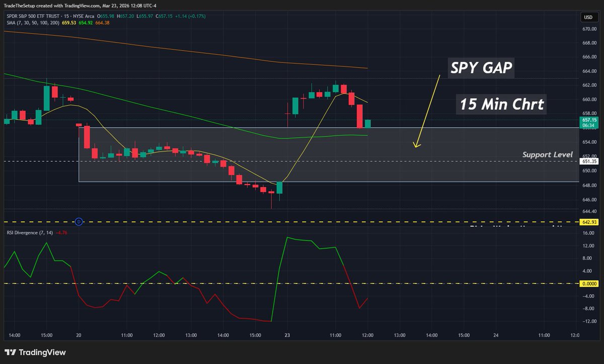Click the 648.00 price axis label
This screenshot has width=604, height=364.
tap(589, 185)
